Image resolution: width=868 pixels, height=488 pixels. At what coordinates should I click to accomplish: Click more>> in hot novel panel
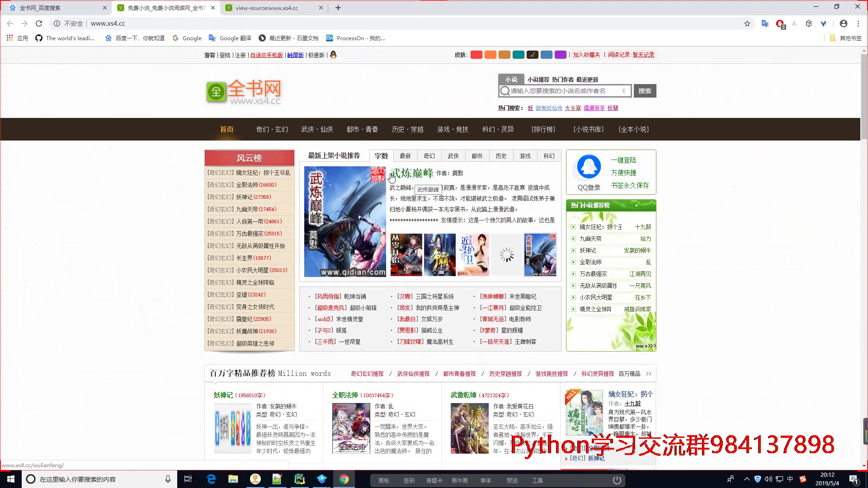click(645, 346)
